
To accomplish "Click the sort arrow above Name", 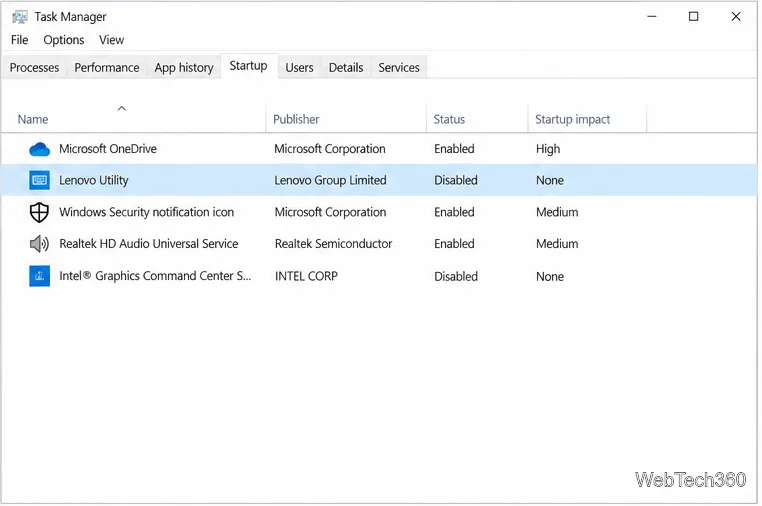I will coord(122,108).
